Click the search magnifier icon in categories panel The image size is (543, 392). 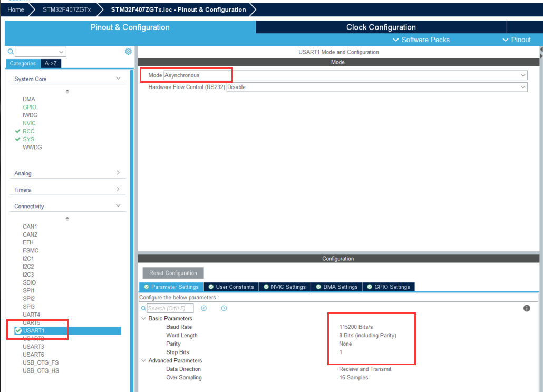click(x=11, y=52)
